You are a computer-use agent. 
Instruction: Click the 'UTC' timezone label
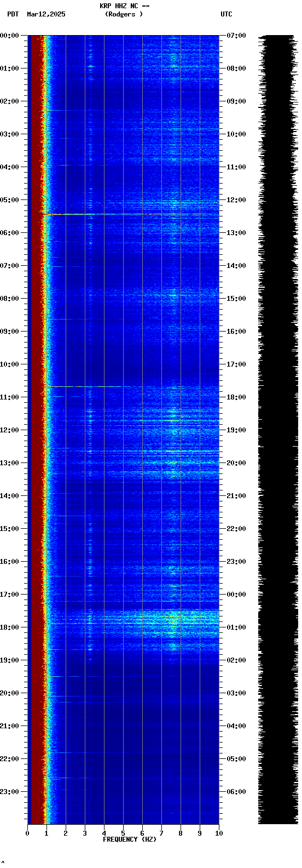click(226, 14)
